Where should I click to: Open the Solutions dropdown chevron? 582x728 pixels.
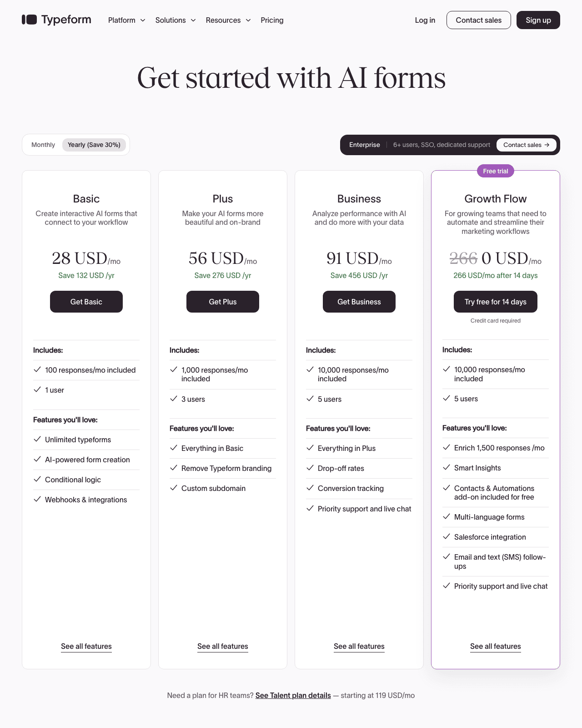click(193, 20)
